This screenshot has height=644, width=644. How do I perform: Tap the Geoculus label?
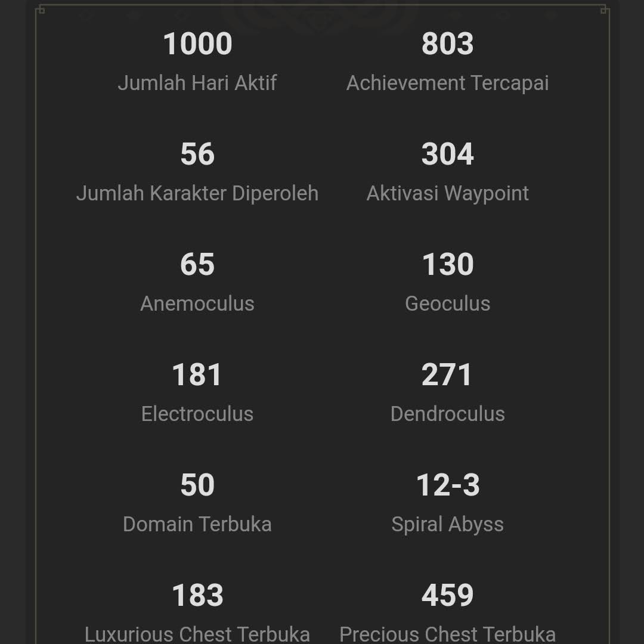pos(447,304)
